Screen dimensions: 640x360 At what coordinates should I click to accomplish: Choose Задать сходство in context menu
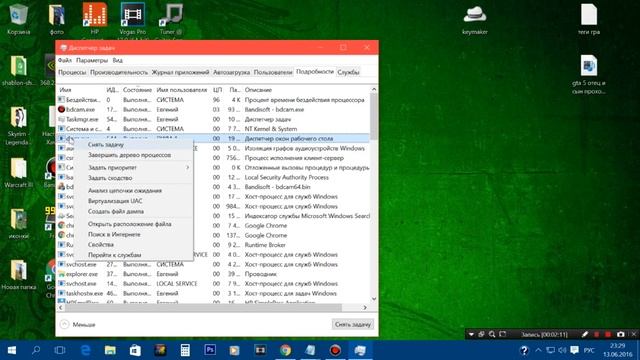[134, 178]
